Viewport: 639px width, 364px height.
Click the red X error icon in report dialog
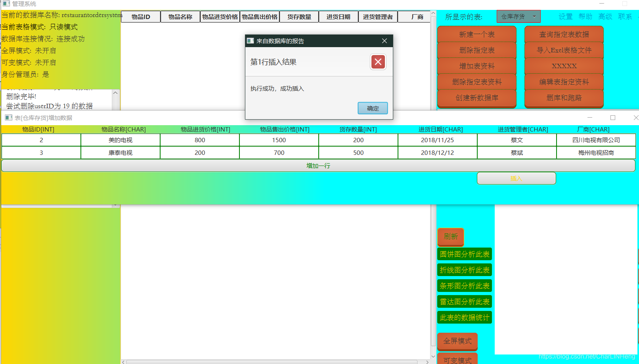pos(378,62)
